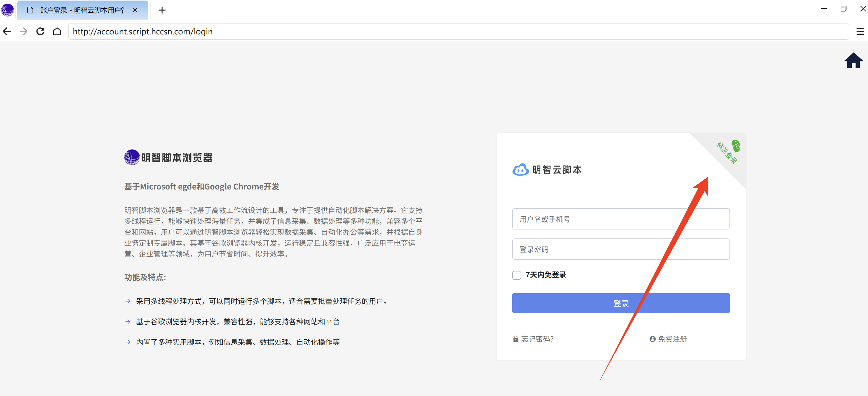The width and height of the screenshot is (868, 396).
Task: Open the 忘记密码? link
Action: (537, 339)
